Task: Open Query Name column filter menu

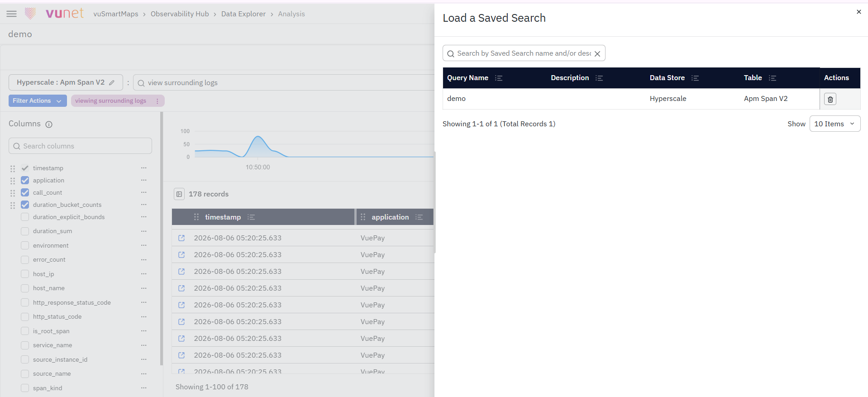Action: (x=499, y=78)
